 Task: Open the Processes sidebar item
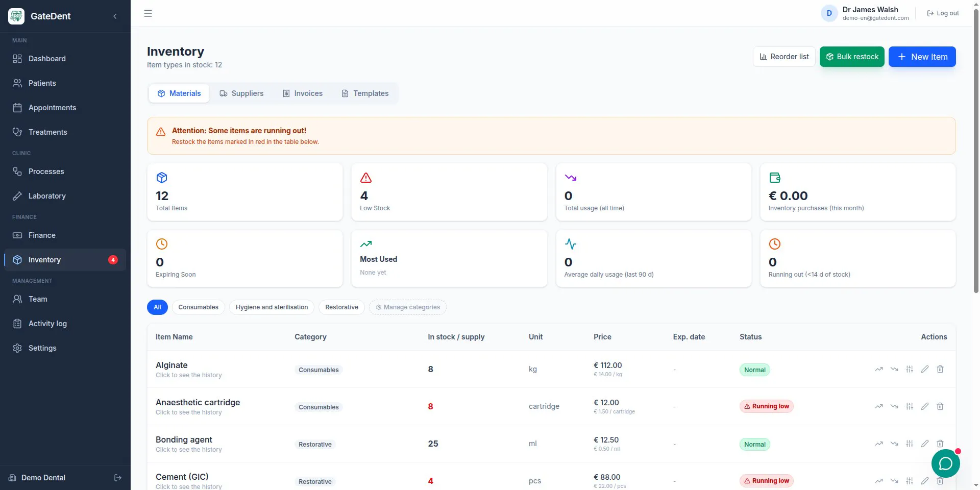65,171
